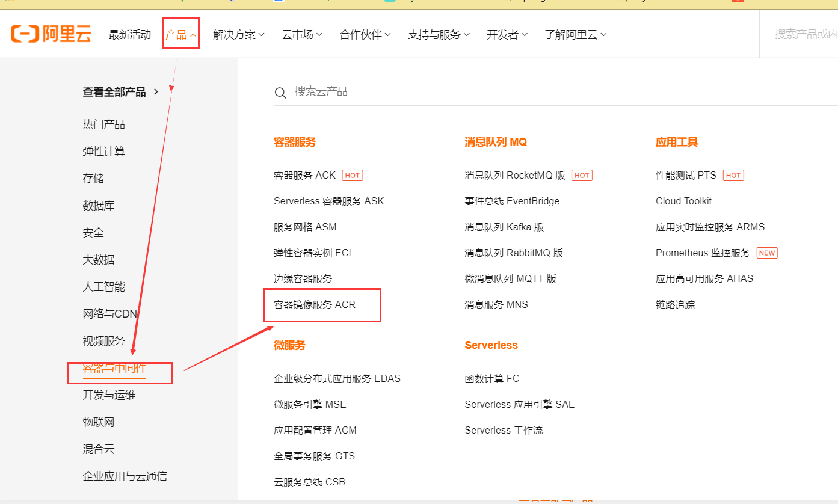Expand the 合作伙伴 dropdown
The width and height of the screenshot is (838, 504).
365,35
